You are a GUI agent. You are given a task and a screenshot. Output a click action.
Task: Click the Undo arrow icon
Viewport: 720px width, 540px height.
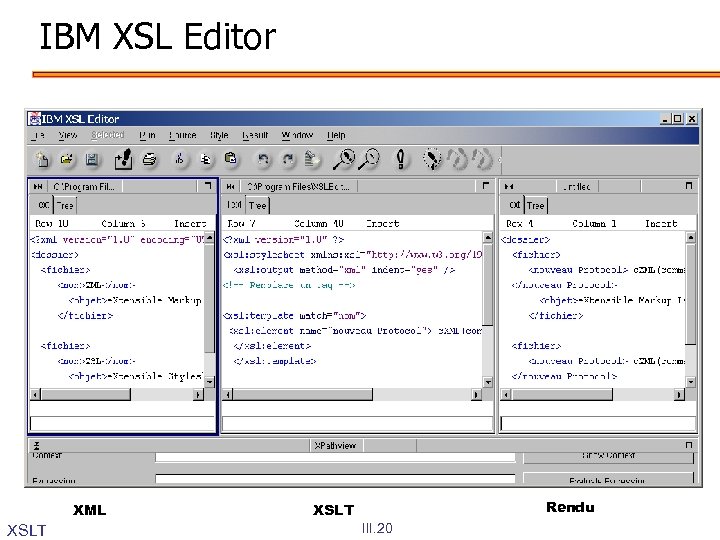(x=263, y=159)
